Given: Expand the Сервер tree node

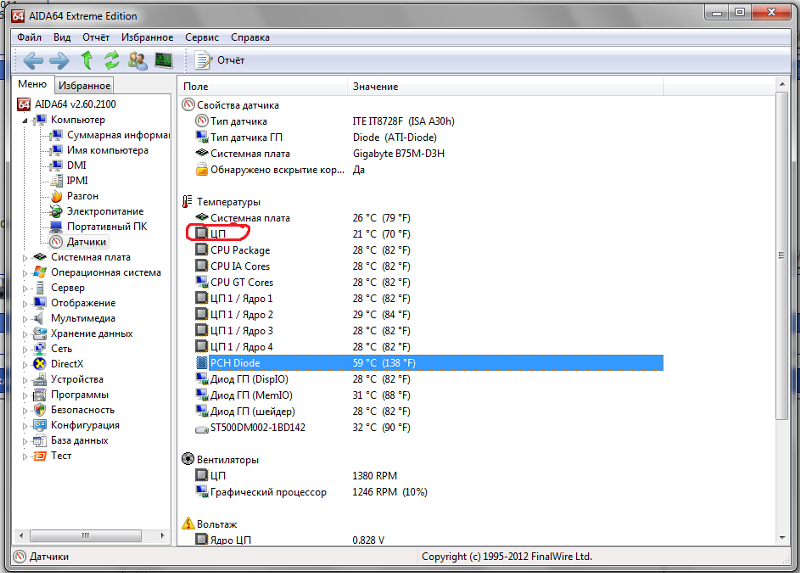Looking at the screenshot, I should pos(25,288).
